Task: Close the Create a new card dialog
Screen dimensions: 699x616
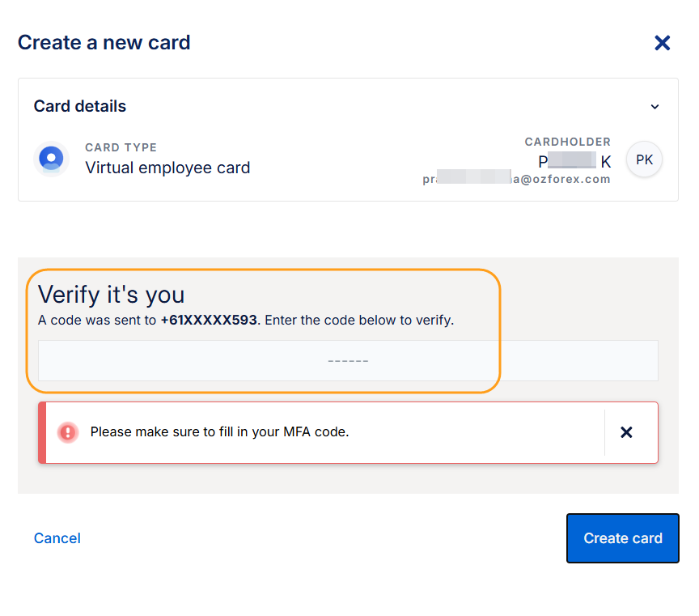Action: 662,43
